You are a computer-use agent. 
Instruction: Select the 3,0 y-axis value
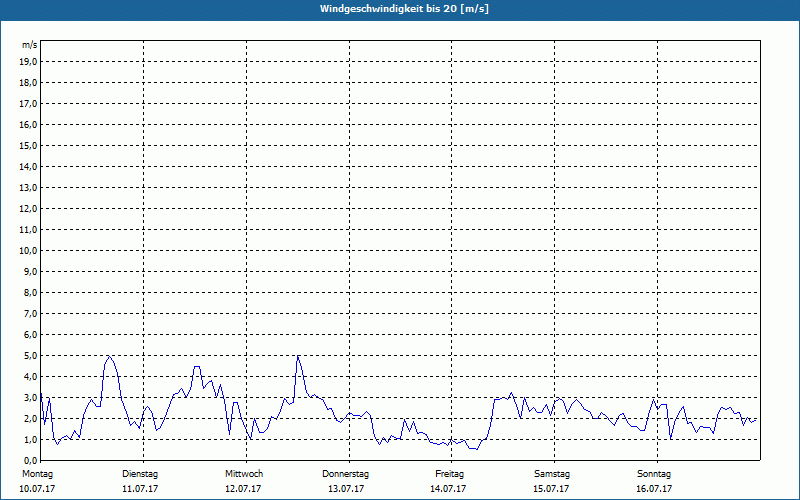click(30, 397)
